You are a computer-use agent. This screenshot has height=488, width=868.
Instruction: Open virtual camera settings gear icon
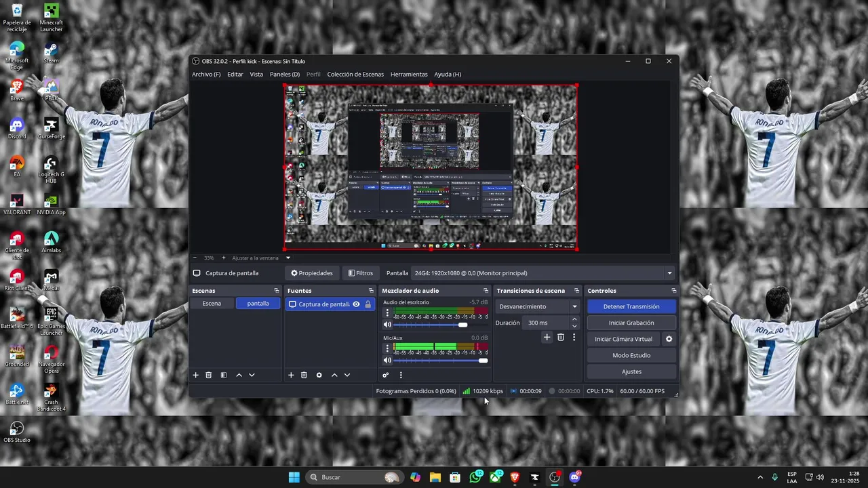click(669, 339)
